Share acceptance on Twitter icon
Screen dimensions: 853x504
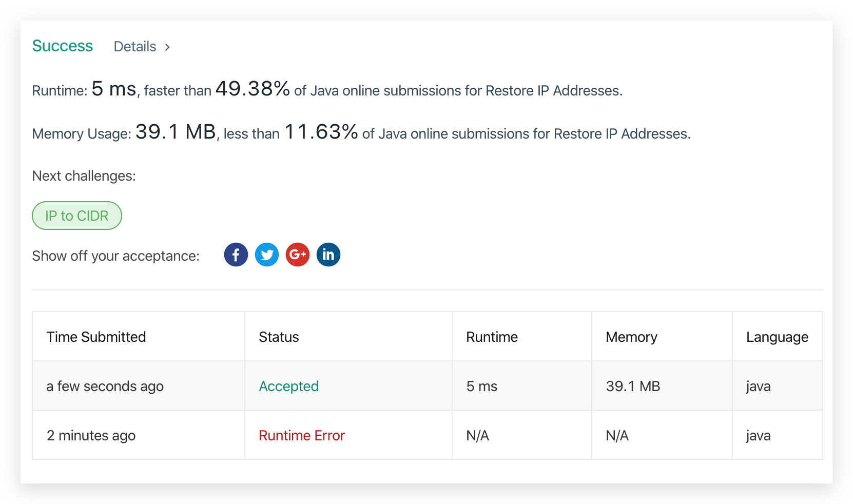point(267,255)
